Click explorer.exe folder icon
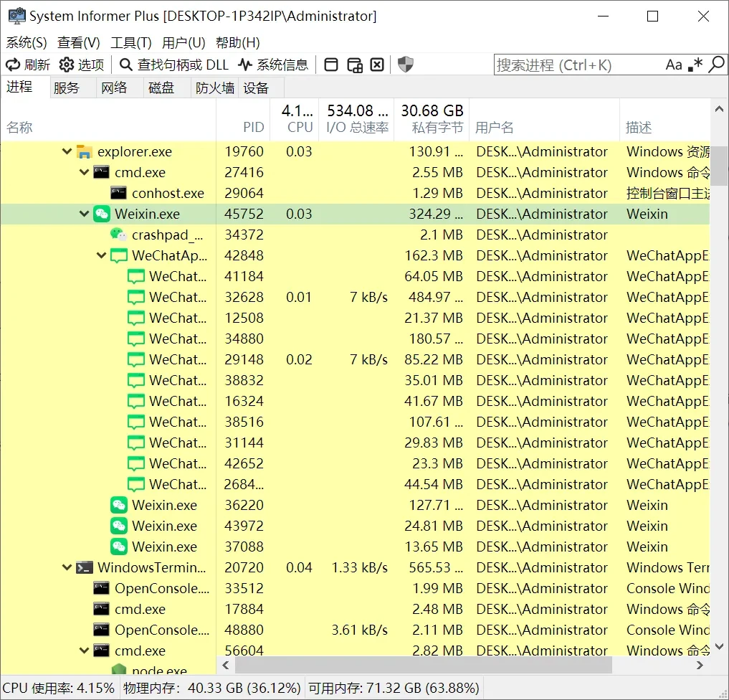The image size is (729, 700). click(x=84, y=151)
